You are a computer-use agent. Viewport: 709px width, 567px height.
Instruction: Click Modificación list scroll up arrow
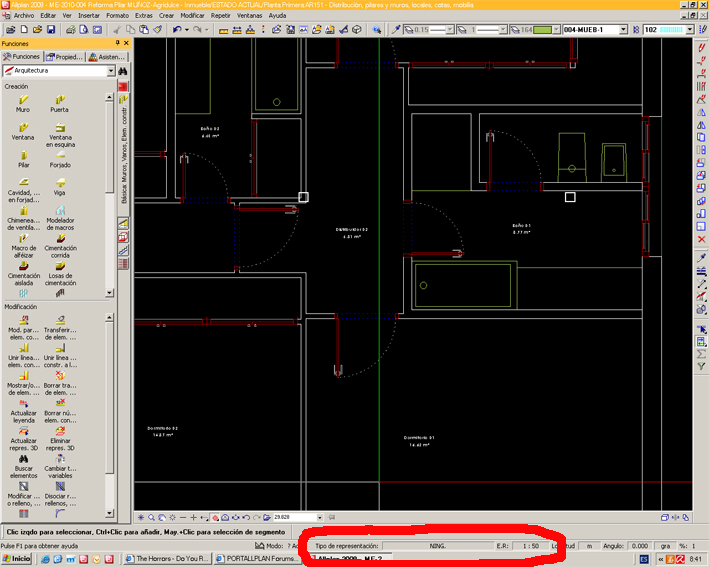coord(109,317)
